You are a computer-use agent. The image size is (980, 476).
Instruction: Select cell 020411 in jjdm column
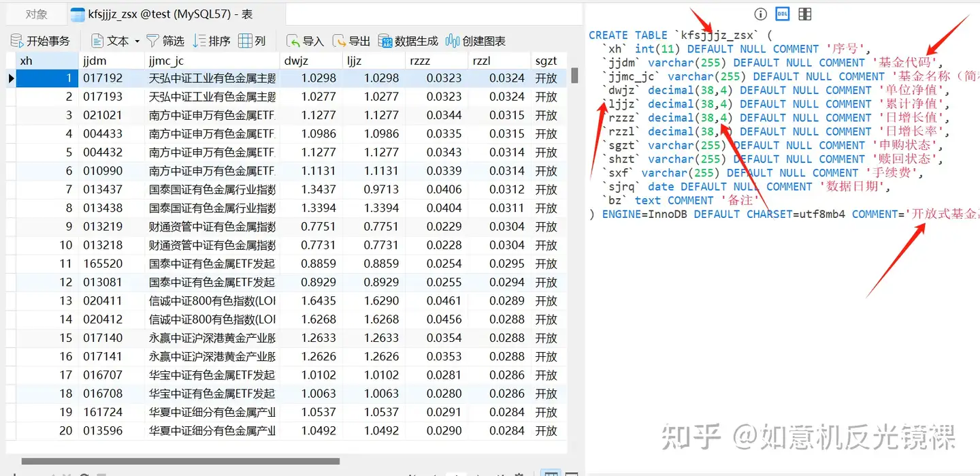click(111, 301)
